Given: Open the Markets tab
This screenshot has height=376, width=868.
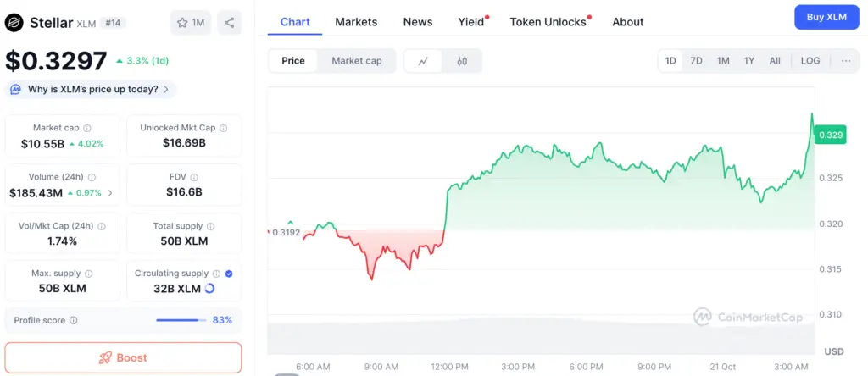Looking at the screenshot, I should pos(356,22).
